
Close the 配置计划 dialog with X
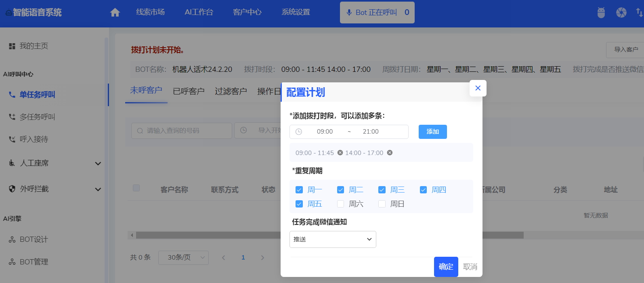[x=478, y=88]
